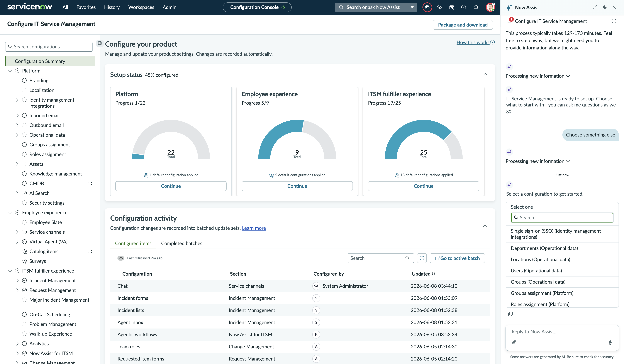Open the Workspaces menu

(141, 7)
